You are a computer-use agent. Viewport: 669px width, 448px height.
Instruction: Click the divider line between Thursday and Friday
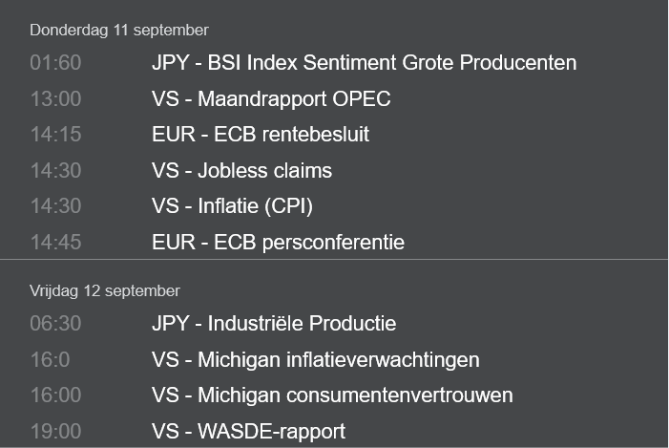coord(334,259)
